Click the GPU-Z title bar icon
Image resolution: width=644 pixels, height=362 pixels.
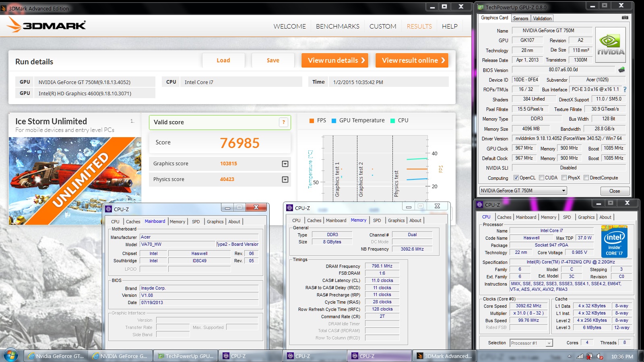tap(481, 7)
